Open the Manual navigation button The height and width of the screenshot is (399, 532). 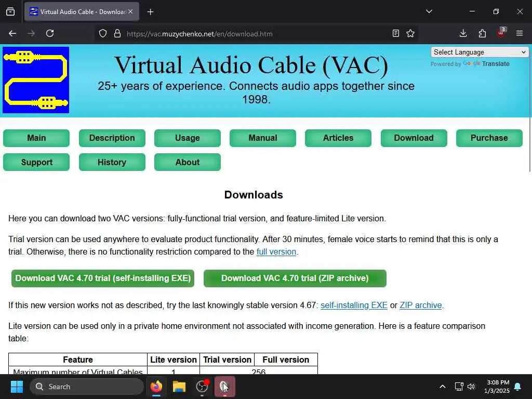pos(262,138)
